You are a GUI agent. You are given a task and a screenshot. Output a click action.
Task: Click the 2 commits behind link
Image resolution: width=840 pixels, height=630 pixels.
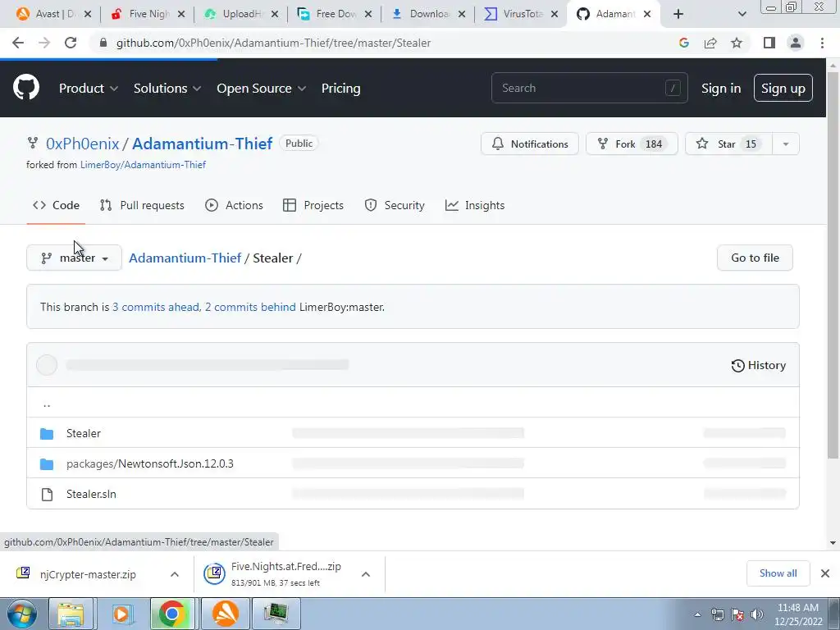(x=250, y=307)
